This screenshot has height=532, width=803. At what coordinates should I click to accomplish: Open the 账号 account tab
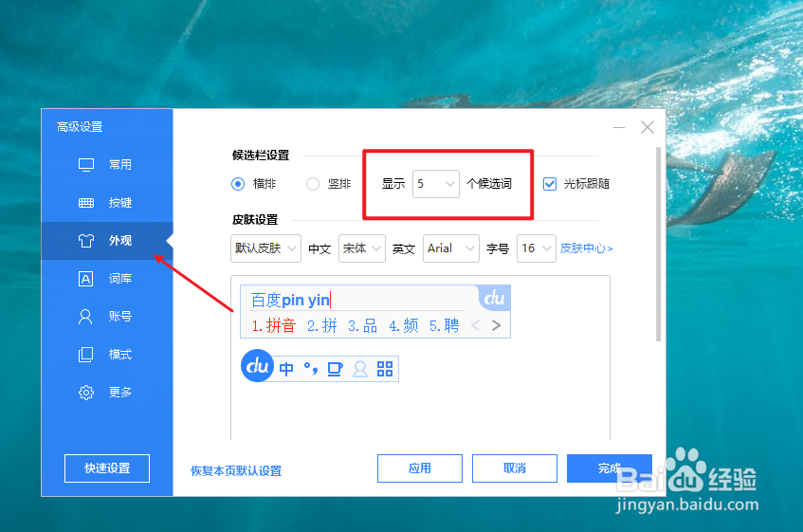coord(107,317)
